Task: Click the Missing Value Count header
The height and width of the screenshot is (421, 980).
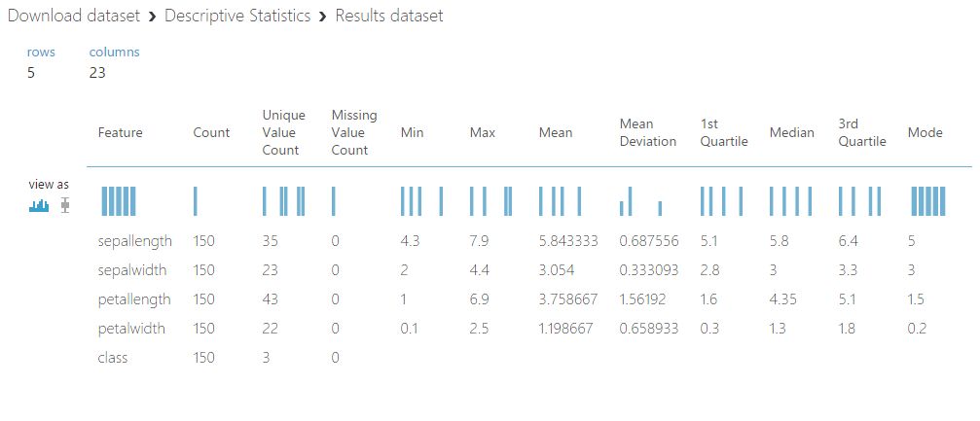Action: click(353, 133)
